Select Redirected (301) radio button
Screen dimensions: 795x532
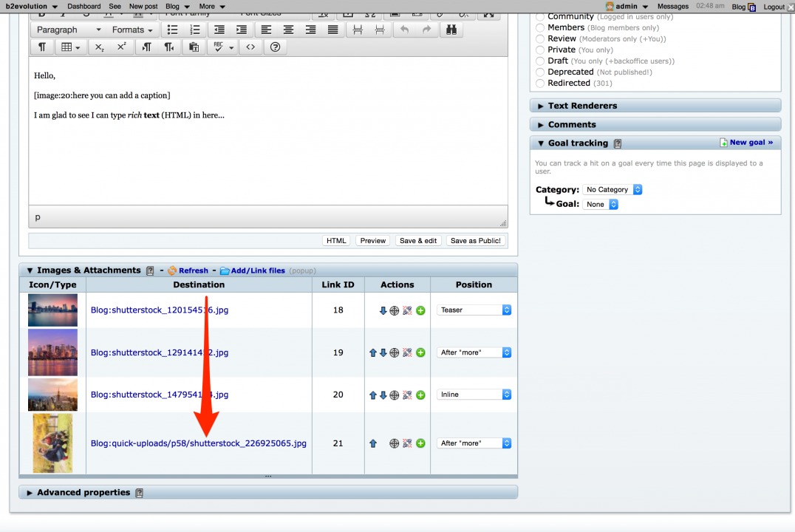point(540,83)
